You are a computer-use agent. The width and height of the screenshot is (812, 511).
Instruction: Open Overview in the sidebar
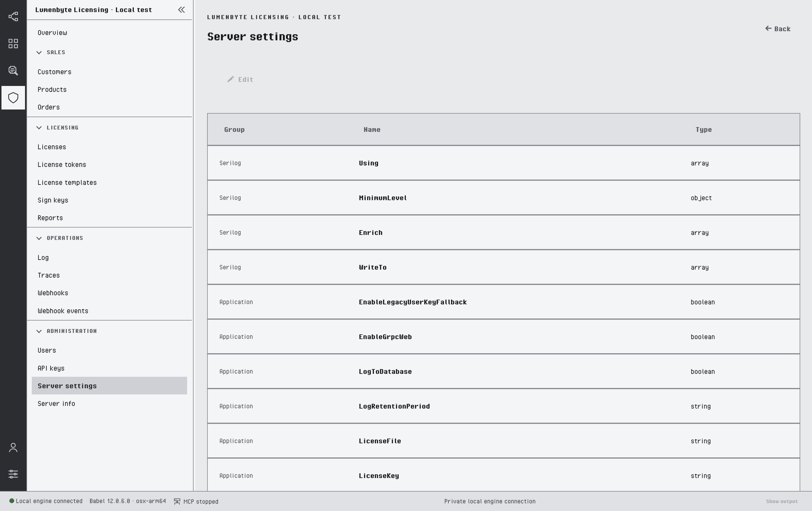tap(52, 33)
